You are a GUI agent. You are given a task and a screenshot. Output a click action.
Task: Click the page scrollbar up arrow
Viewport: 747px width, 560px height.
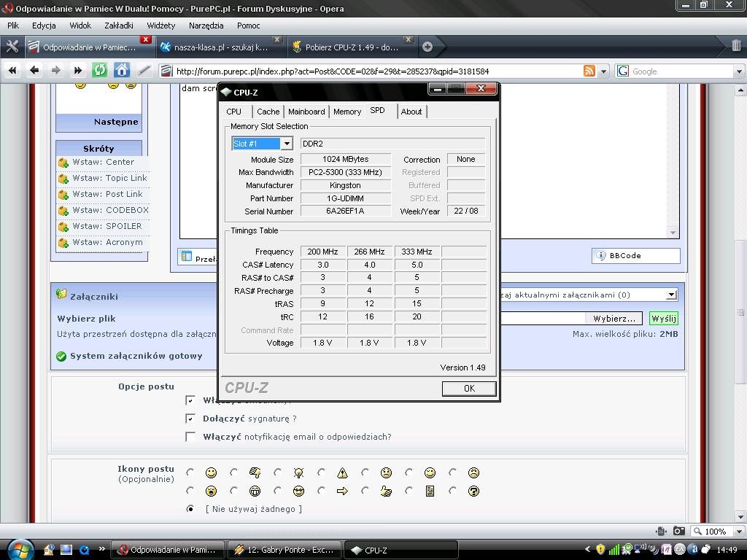coord(740,90)
